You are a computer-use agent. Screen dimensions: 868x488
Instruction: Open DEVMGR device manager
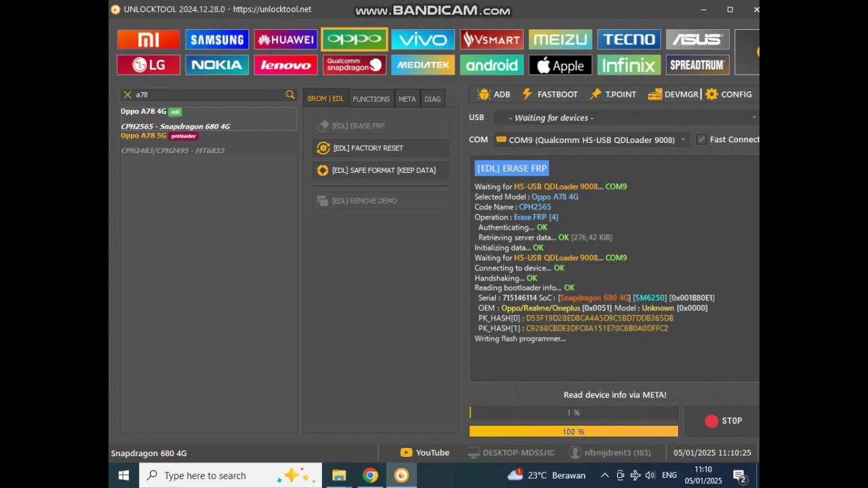pyautogui.click(x=673, y=94)
